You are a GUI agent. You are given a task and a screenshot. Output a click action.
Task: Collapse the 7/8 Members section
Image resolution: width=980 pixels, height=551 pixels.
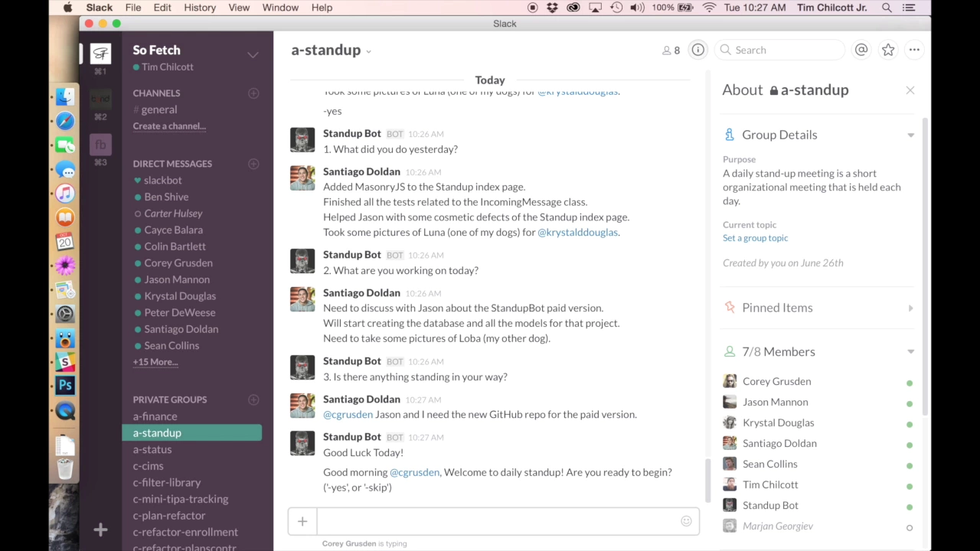click(910, 352)
